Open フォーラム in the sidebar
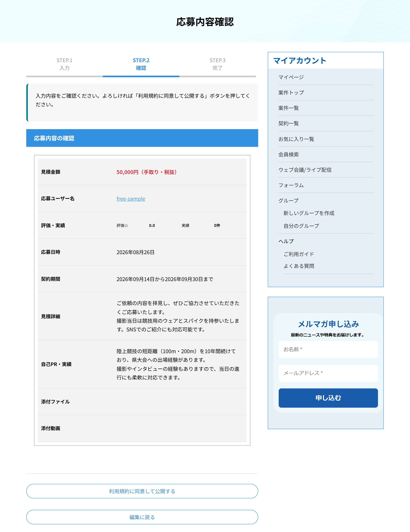The width and height of the screenshot is (410, 532). coord(291,185)
